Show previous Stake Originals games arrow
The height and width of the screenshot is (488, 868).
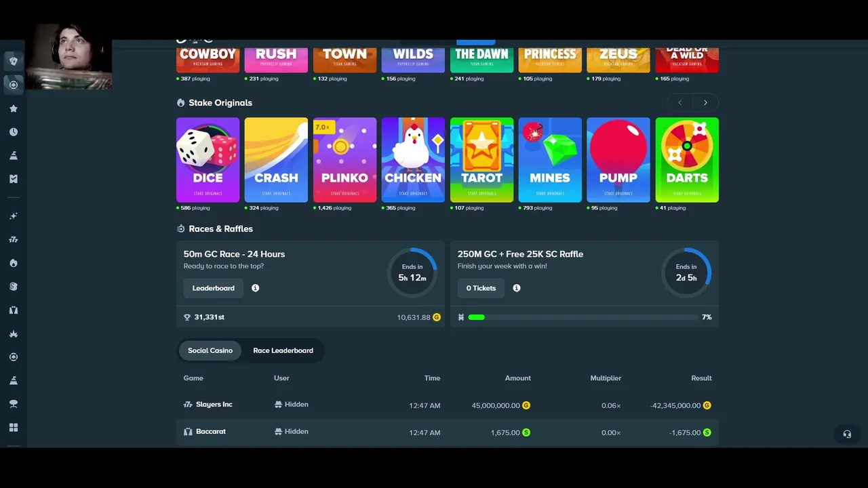(680, 103)
